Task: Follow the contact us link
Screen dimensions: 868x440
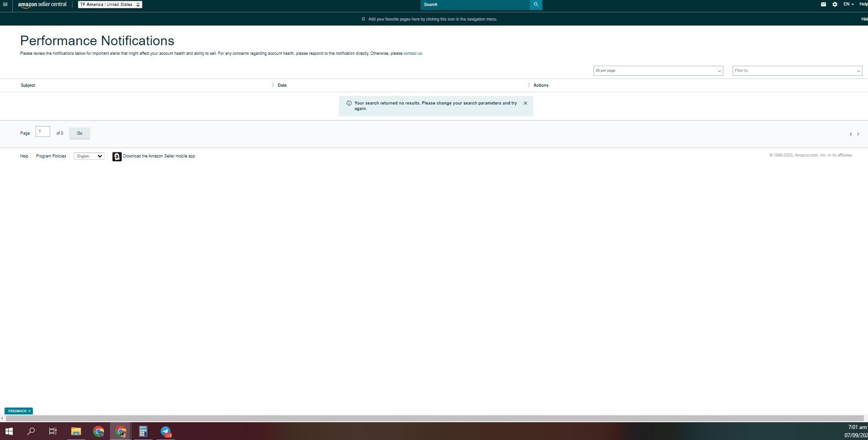Action: coord(412,53)
